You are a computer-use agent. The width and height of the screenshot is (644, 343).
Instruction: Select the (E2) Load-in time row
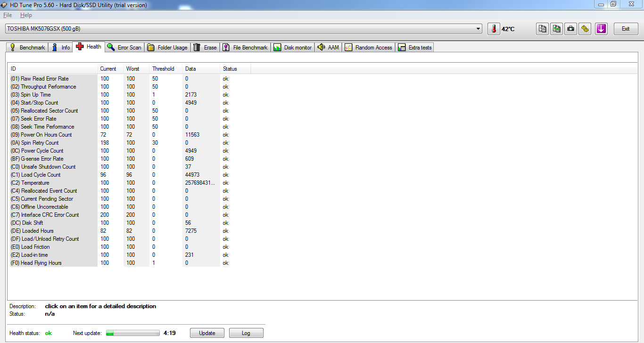click(129, 255)
